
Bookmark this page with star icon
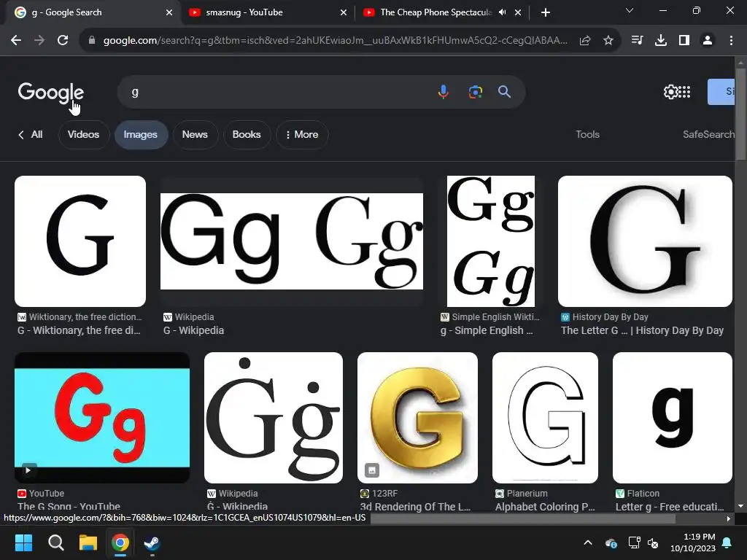pos(608,41)
